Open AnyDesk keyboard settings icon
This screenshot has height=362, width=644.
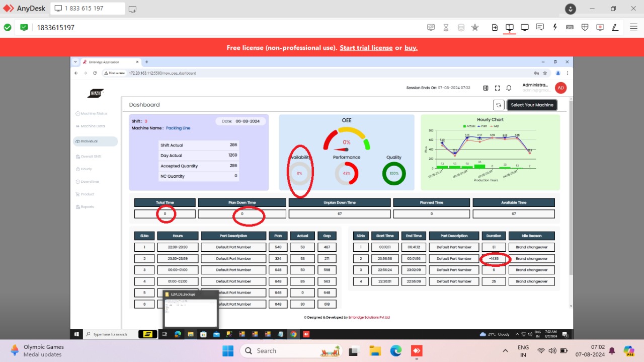pos(570,27)
